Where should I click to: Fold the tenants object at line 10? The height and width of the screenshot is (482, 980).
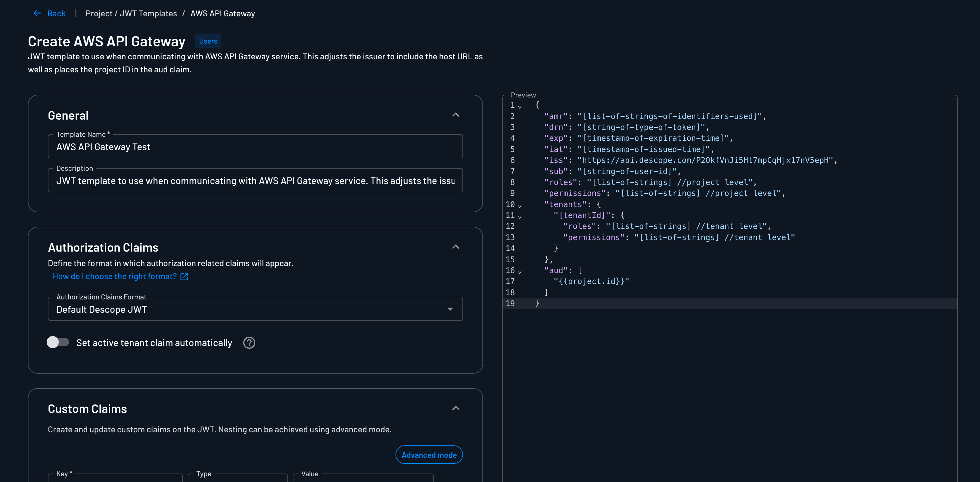(520, 206)
